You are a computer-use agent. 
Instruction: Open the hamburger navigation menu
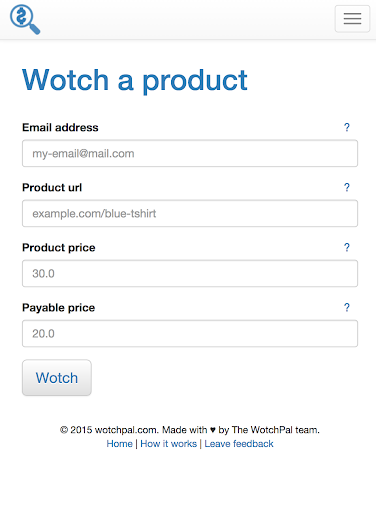352,19
